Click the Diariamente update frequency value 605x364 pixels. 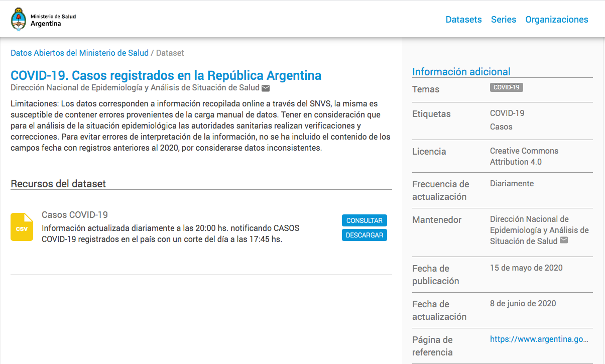512,183
